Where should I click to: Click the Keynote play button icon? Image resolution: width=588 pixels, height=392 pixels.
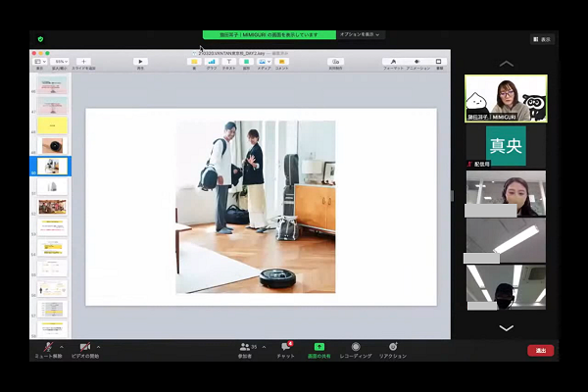click(x=140, y=62)
